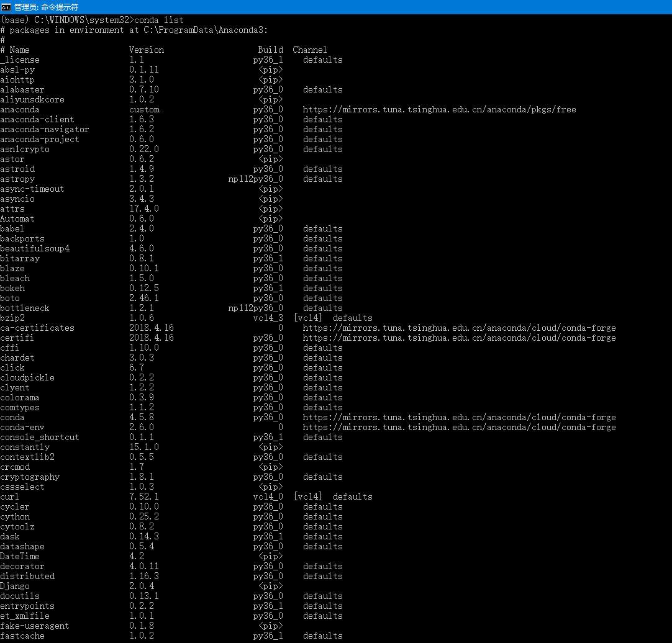Screen dimensions: 672x643
Task: Click the 'babel' package name
Action: [x=12, y=229]
